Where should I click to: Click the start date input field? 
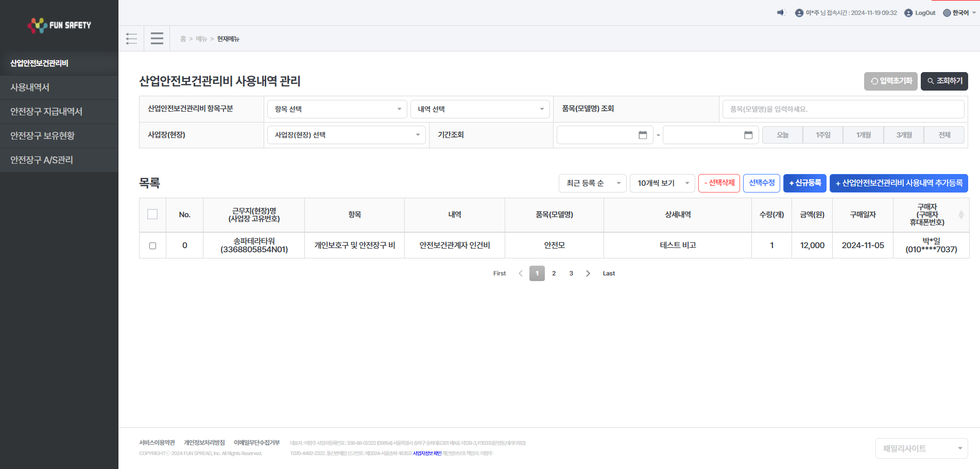pyautogui.click(x=605, y=135)
